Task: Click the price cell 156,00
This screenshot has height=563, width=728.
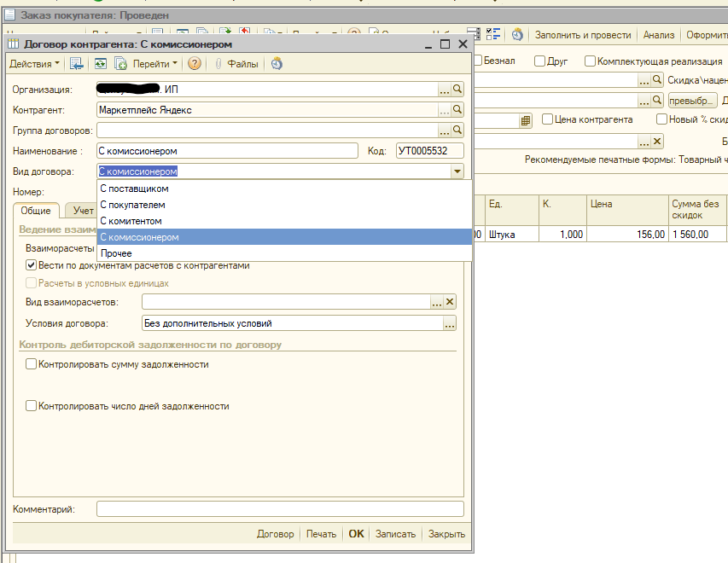Action: pos(627,235)
